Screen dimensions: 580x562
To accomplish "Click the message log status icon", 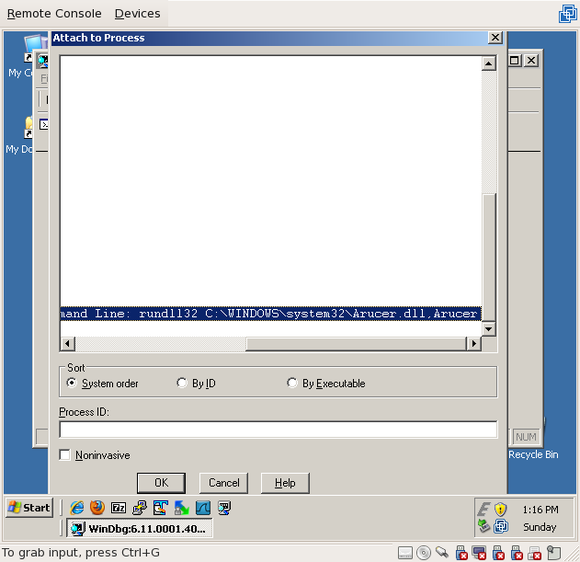I will coord(554,553).
